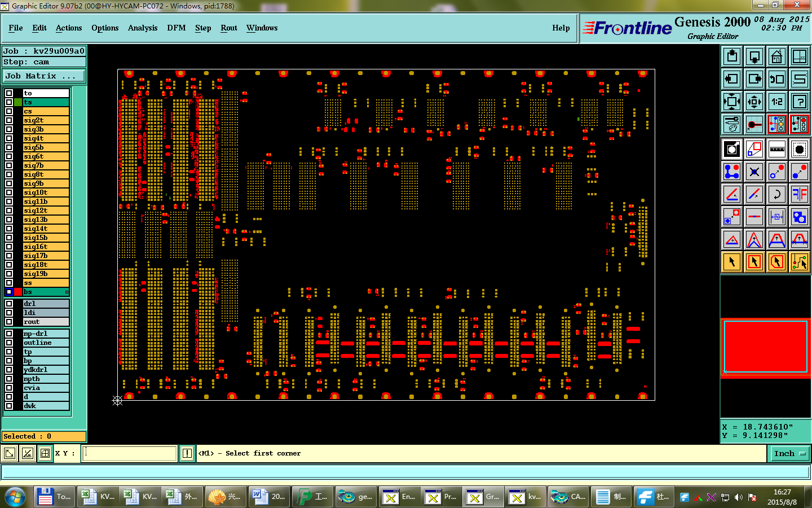This screenshot has height=508, width=812.
Task: Click the dimension spacing arrows icon
Action: tap(777, 217)
